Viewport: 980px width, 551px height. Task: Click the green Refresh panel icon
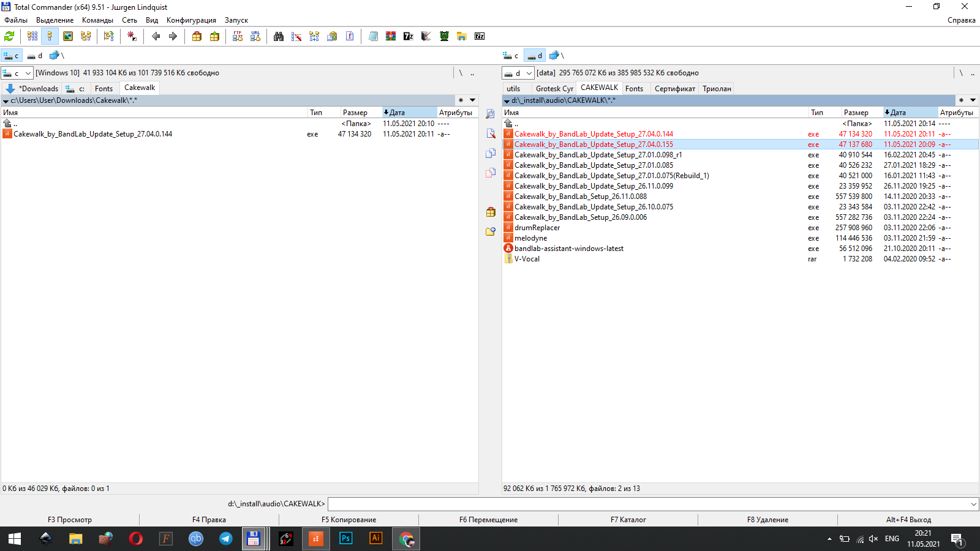pyautogui.click(x=9, y=36)
